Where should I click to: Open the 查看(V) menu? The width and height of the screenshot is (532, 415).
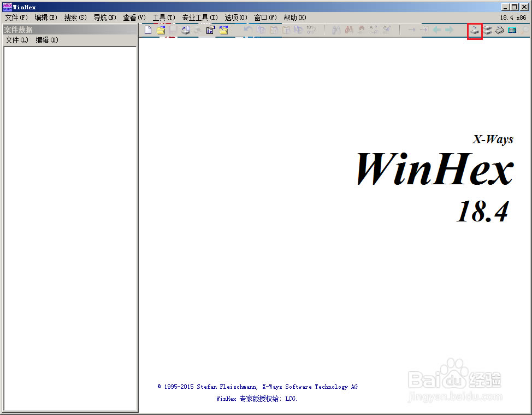pyautogui.click(x=134, y=17)
